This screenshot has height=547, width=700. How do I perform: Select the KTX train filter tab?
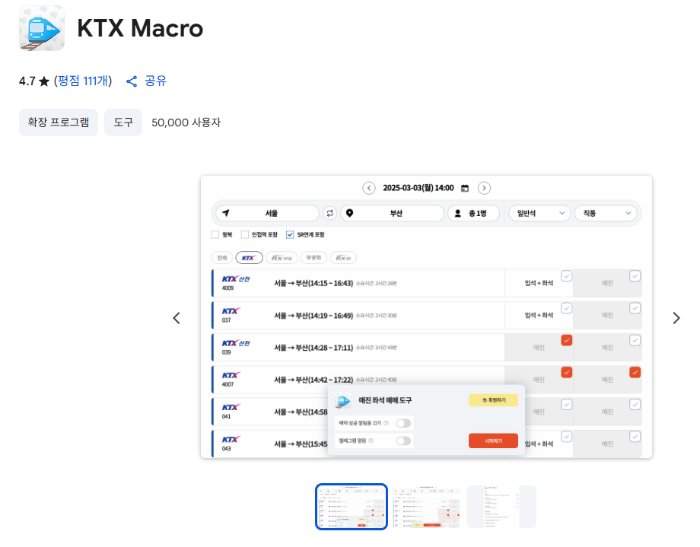pos(249,258)
